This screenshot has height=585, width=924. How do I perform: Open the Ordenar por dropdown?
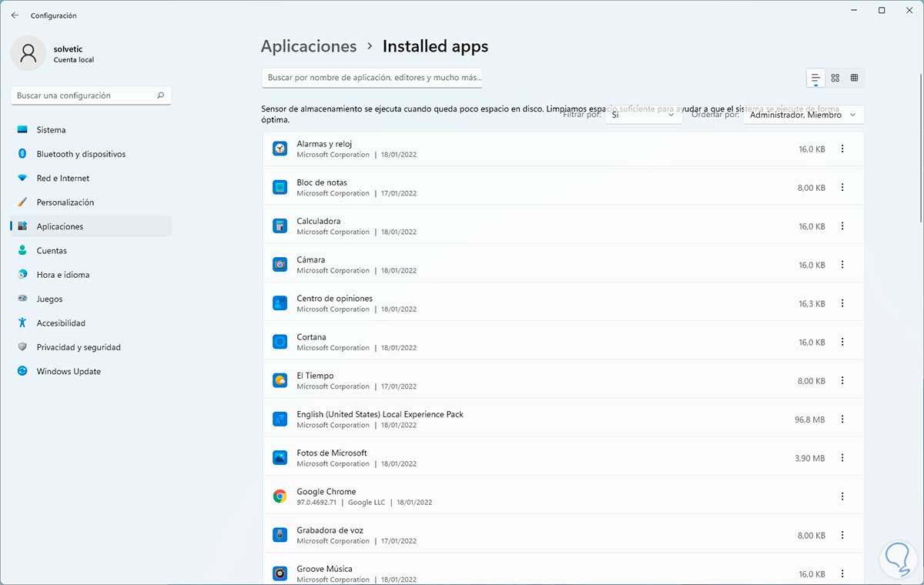pyautogui.click(x=803, y=115)
